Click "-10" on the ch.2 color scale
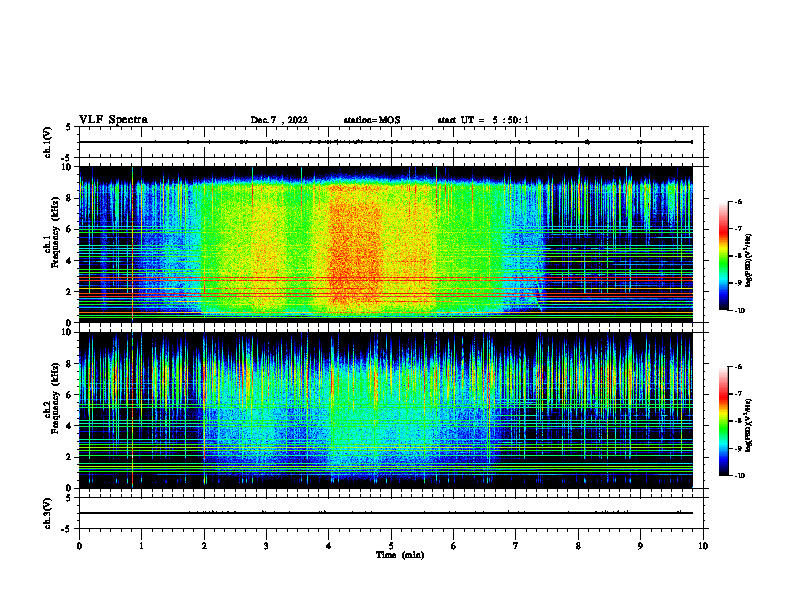Image resolution: width=792 pixels, height=612 pixels. click(739, 476)
